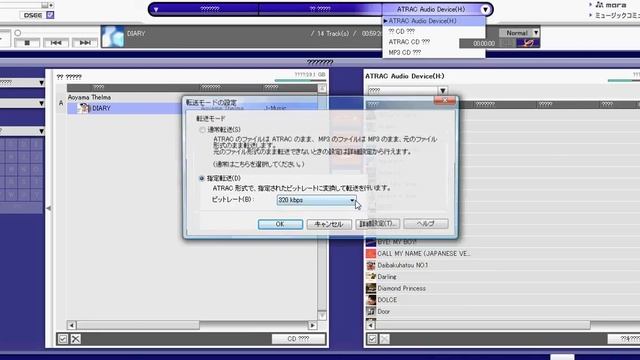Viewport: 640px width, 360px height.
Task: Click the キャンセル button
Action: pos(329,224)
